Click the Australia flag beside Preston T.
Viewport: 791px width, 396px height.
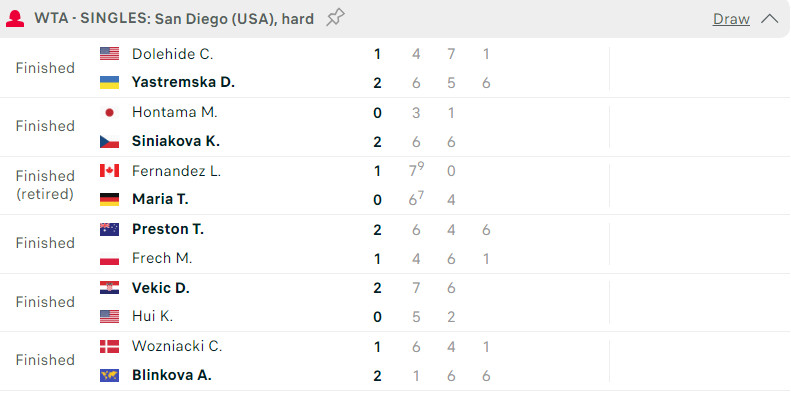[x=109, y=230]
